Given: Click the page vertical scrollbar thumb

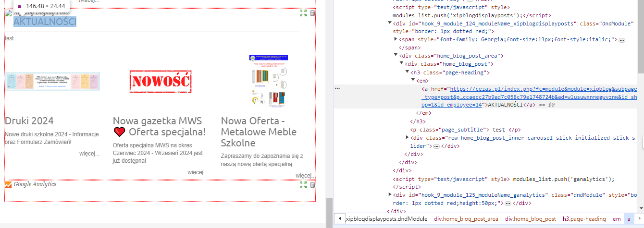Looking at the screenshot, I should 329,212.
